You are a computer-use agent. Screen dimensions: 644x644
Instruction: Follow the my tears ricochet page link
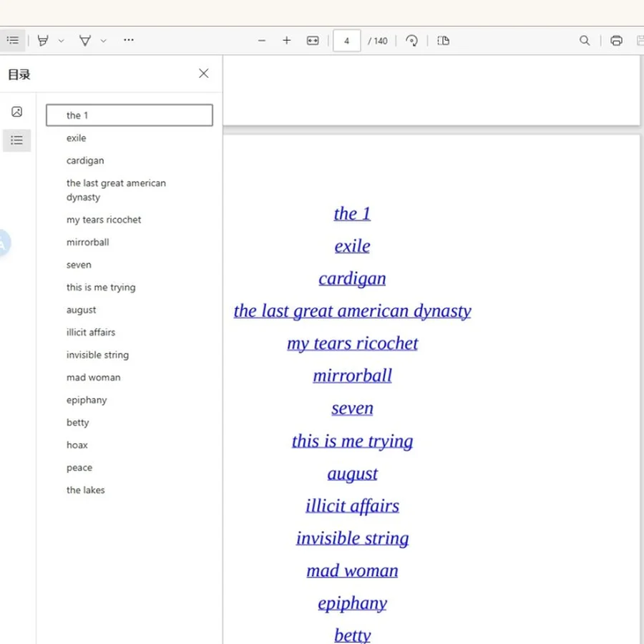[x=352, y=343]
